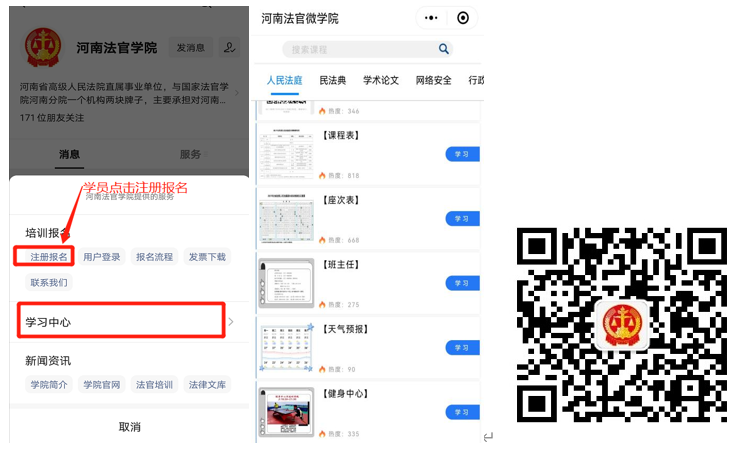Click the 【天气预报】 title text
This screenshot has height=462, width=745.
345,329
